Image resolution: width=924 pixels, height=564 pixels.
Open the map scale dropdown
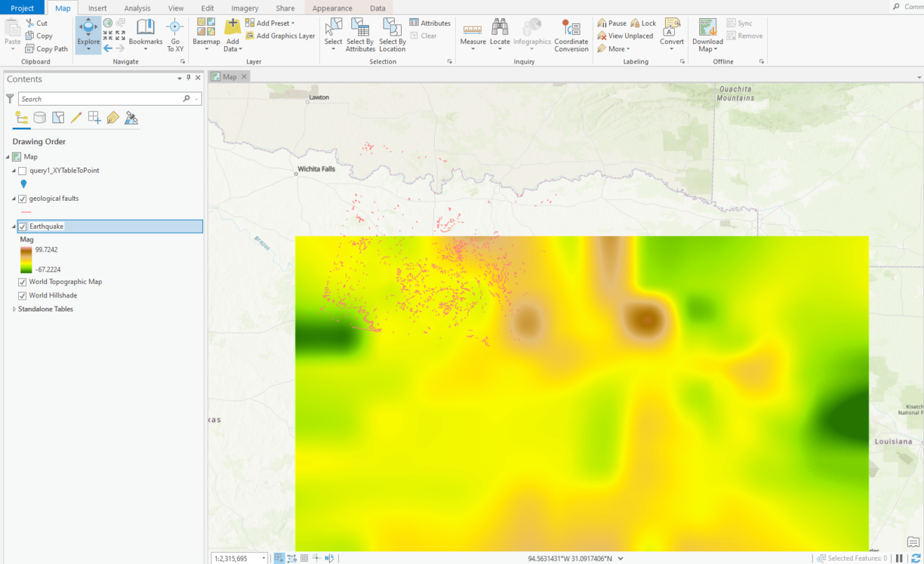pyautogui.click(x=265, y=558)
